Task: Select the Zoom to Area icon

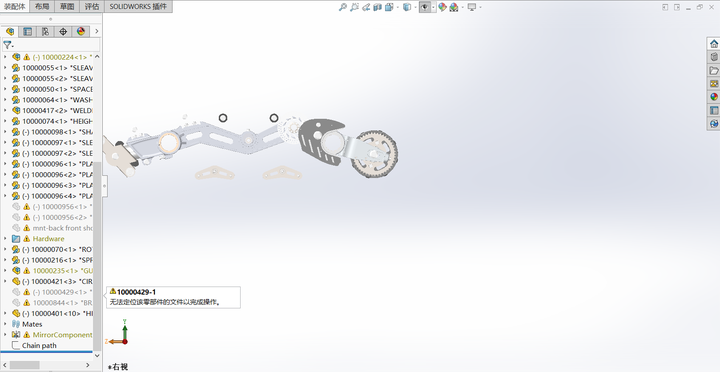Action: pyautogui.click(x=354, y=7)
